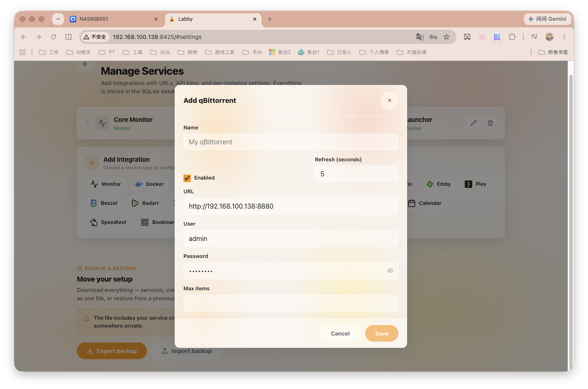Add a Beszel integration
The height and width of the screenshot is (389, 588).
(x=104, y=203)
